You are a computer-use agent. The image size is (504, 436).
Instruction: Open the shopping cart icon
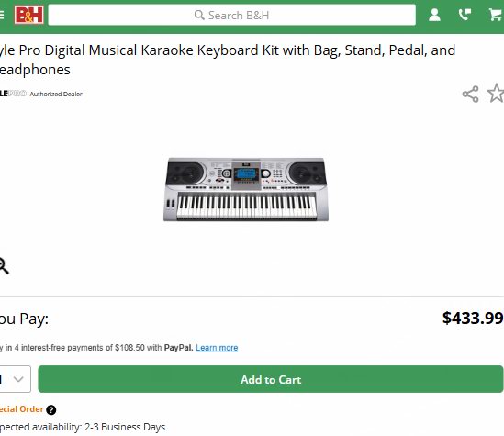tap(496, 15)
